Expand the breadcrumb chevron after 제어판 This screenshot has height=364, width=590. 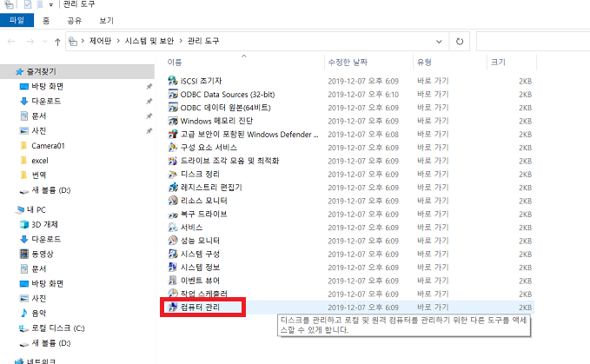click(118, 41)
